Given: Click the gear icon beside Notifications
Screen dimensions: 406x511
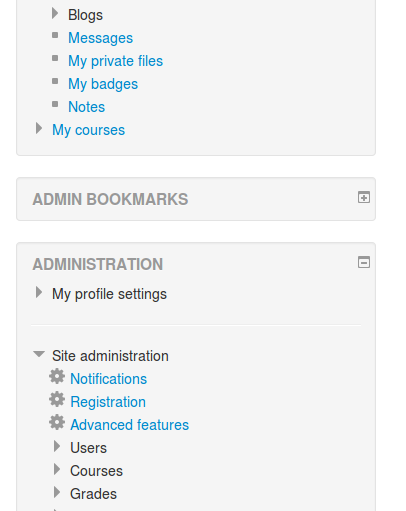Looking at the screenshot, I should [x=57, y=376].
